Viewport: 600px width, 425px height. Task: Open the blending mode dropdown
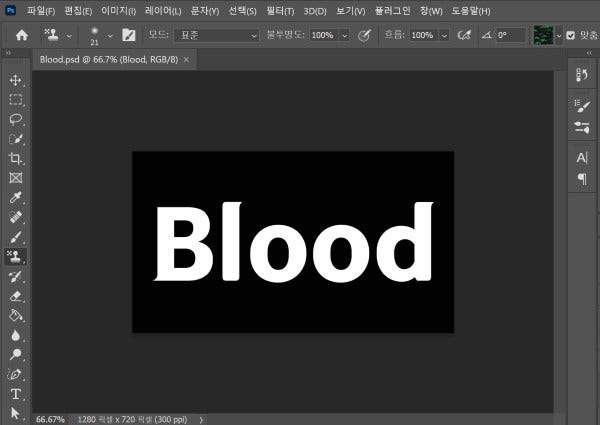(217, 35)
